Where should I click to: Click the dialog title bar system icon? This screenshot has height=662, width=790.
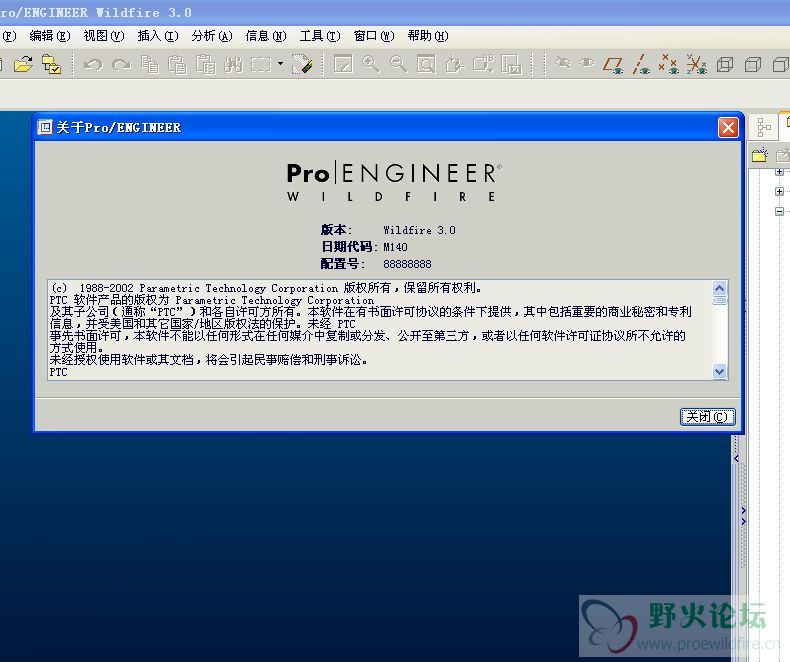[x=45, y=127]
